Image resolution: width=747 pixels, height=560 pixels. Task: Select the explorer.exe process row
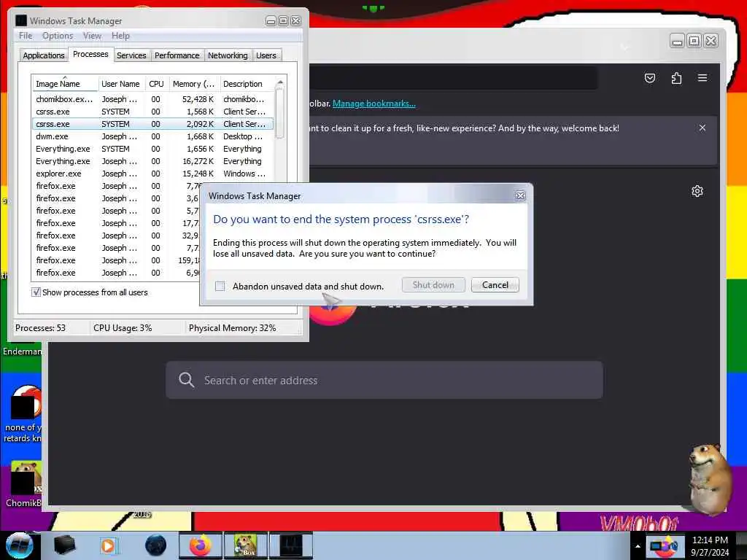(152, 174)
